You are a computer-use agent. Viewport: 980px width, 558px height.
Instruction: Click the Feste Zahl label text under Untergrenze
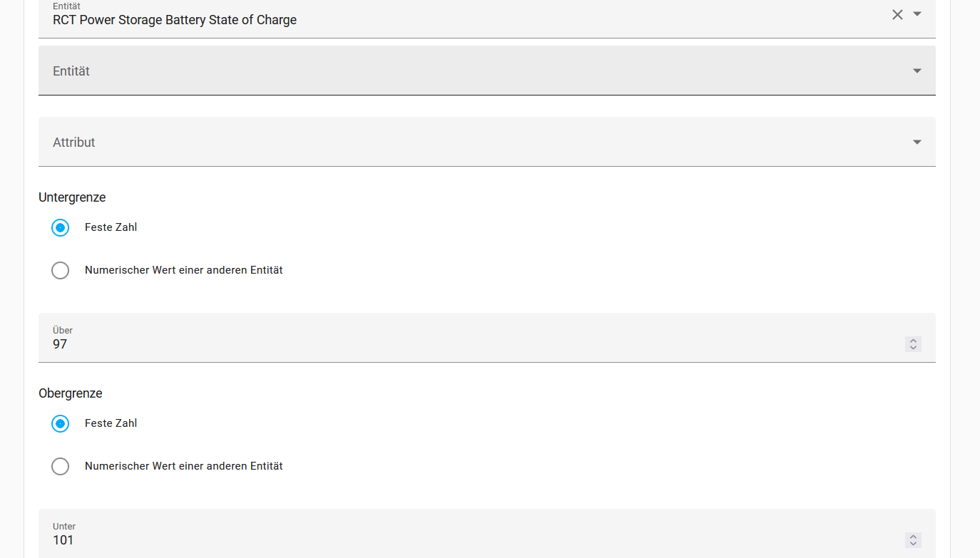coord(111,227)
